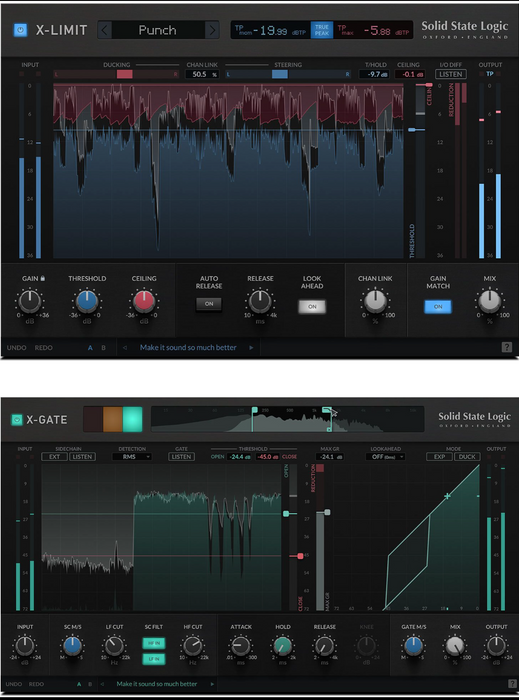Screen dimensions: 519x700
Task: Toggle LF IN sidechain filter
Action: [154, 659]
